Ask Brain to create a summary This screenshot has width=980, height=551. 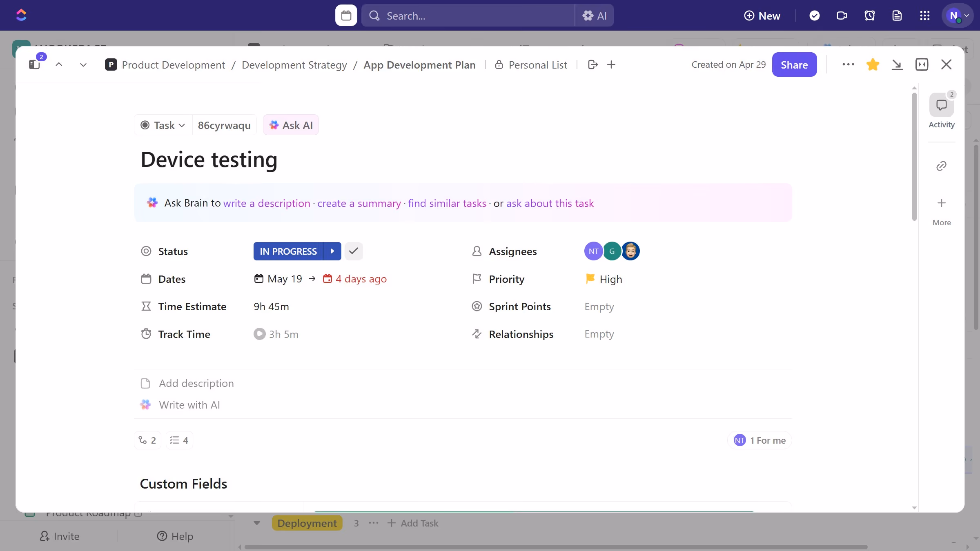[359, 203]
